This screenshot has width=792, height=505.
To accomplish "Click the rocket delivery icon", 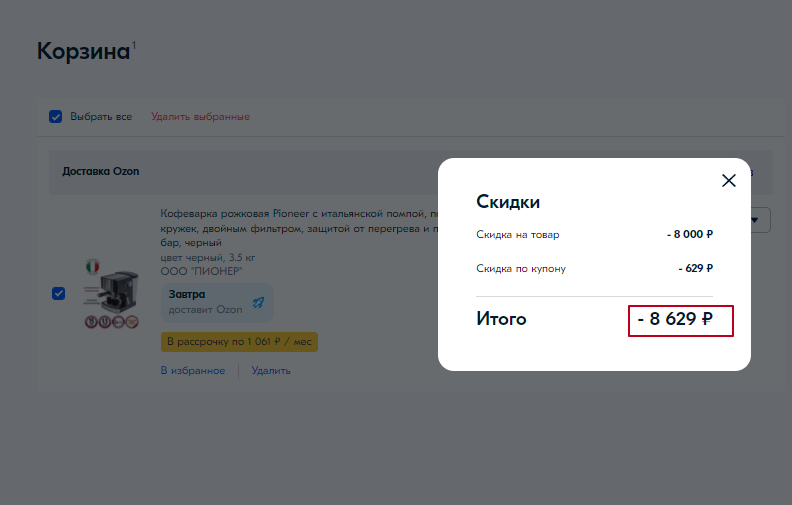I will pos(258,302).
